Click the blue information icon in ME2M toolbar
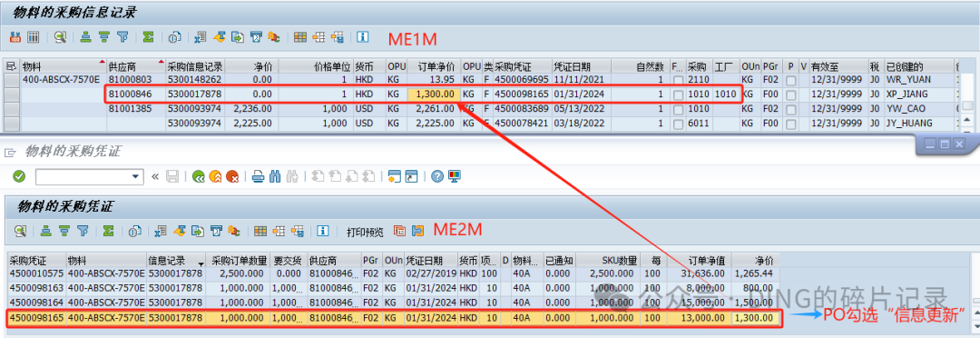This screenshot has width=980, height=338. (322, 231)
